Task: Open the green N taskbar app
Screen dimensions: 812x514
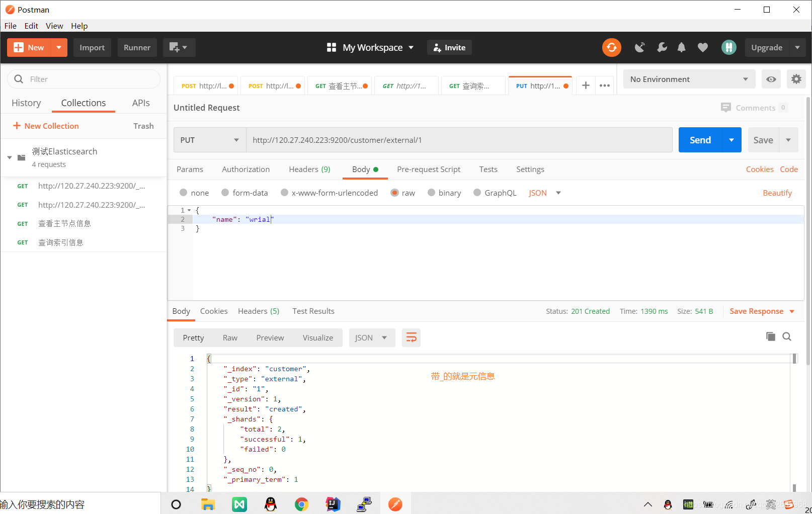Action: pyautogui.click(x=239, y=504)
